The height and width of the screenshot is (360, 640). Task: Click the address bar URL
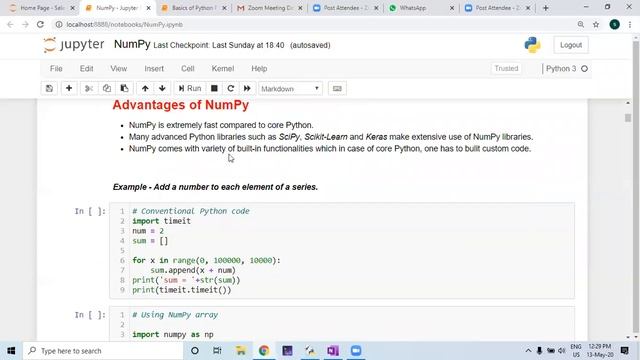pyautogui.click(x=124, y=24)
